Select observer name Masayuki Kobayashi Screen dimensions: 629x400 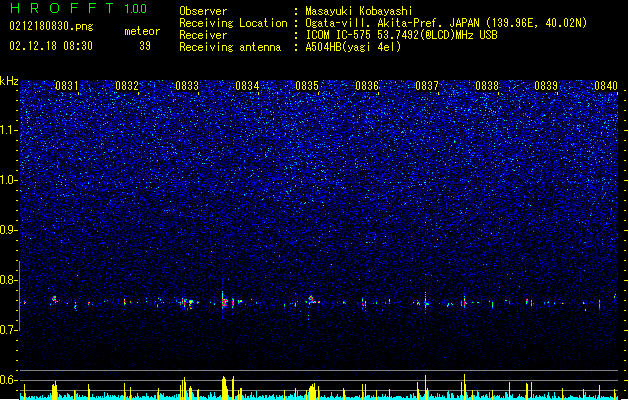359,11
